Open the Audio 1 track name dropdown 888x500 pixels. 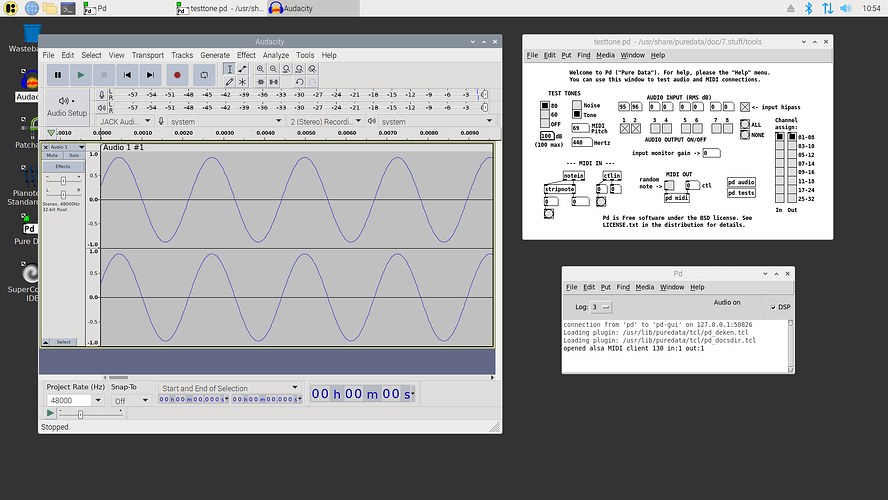click(x=67, y=147)
